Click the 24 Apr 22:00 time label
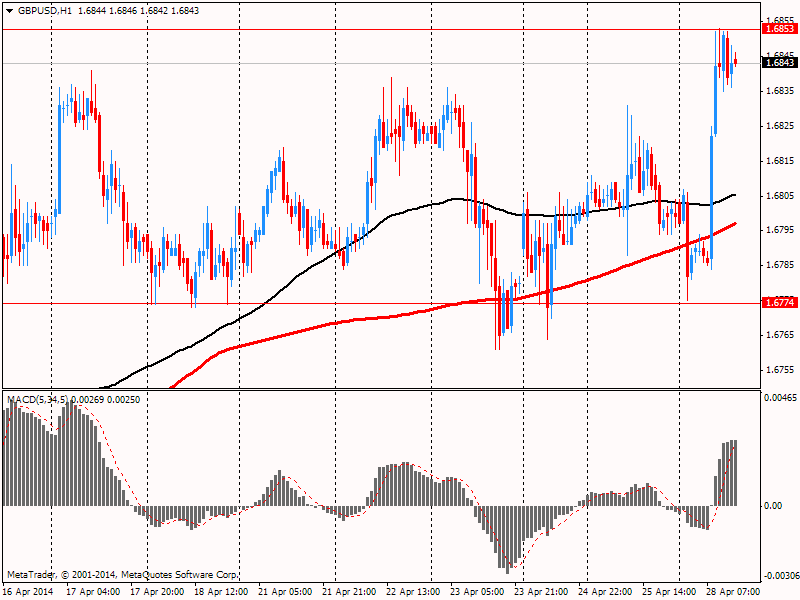The width and height of the screenshot is (800, 600). (606, 592)
